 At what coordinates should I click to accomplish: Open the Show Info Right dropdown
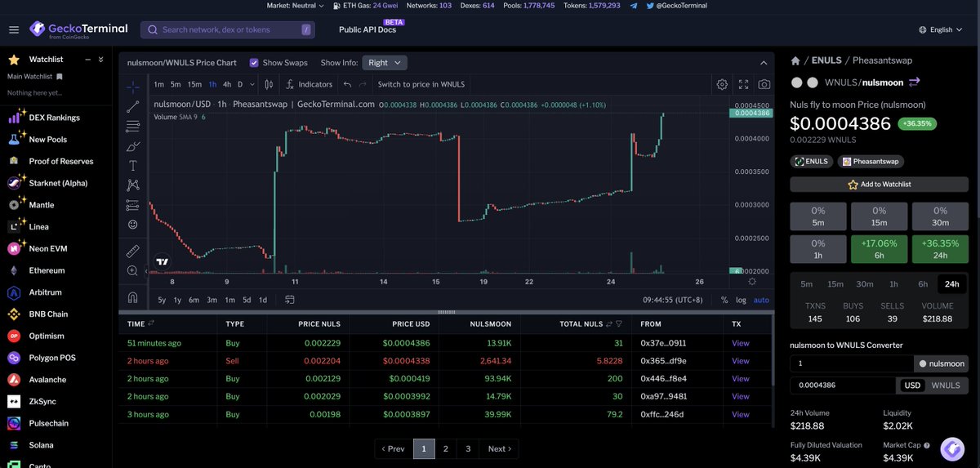[385, 63]
